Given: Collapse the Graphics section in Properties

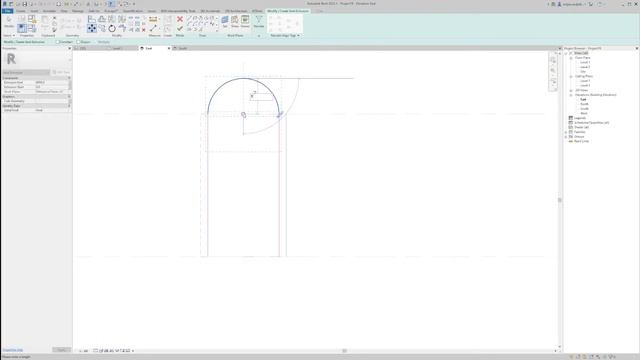Looking at the screenshot, I should [69, 96].
